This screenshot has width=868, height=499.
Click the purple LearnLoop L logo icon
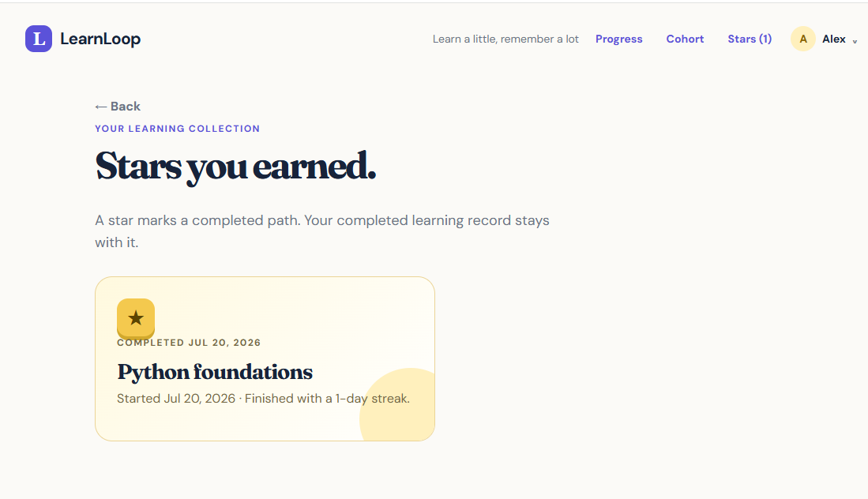point(39,39)
